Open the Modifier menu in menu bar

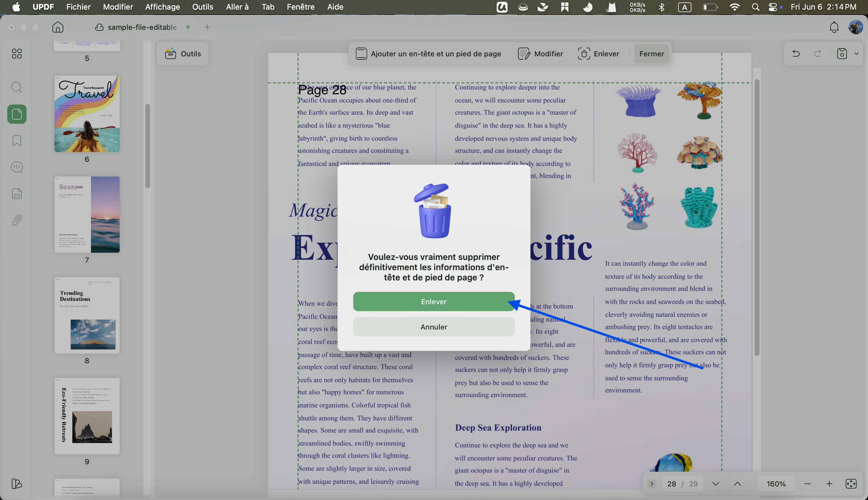click(x=118, y=7)
